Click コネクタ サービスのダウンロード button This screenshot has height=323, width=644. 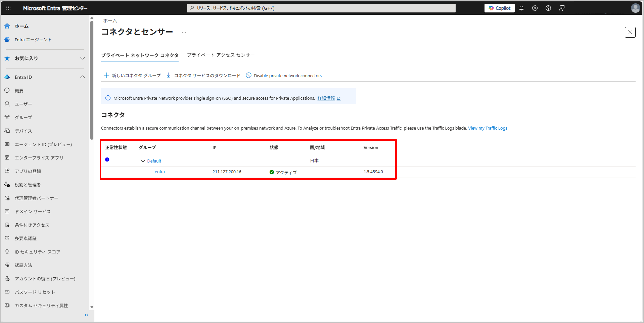[203, 75]
